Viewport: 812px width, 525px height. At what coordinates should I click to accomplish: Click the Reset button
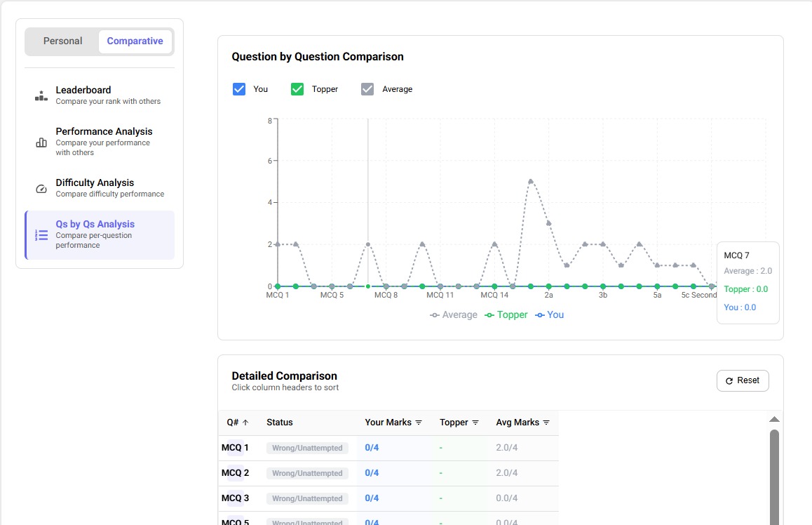point(743,381)
